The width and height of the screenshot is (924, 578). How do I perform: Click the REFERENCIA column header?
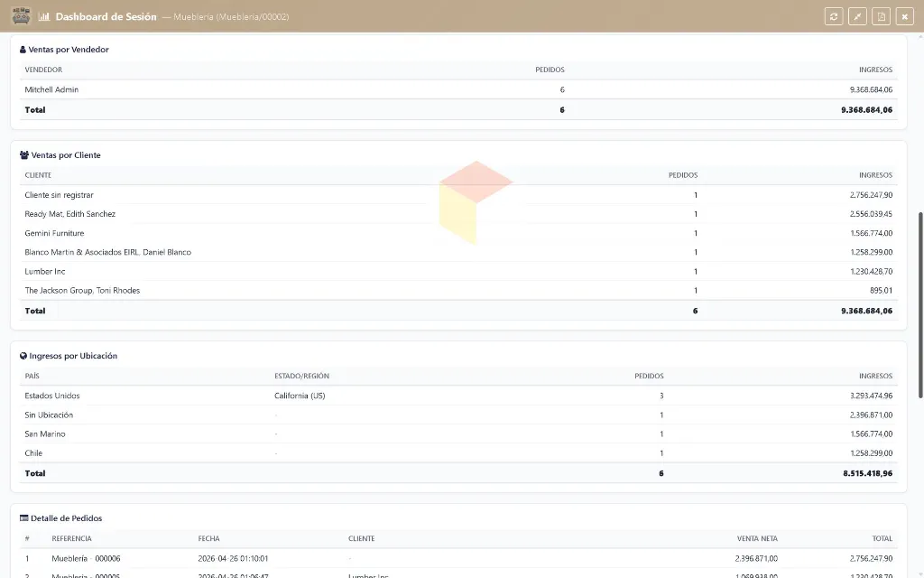pyautogui.click(x=71, y=538)
